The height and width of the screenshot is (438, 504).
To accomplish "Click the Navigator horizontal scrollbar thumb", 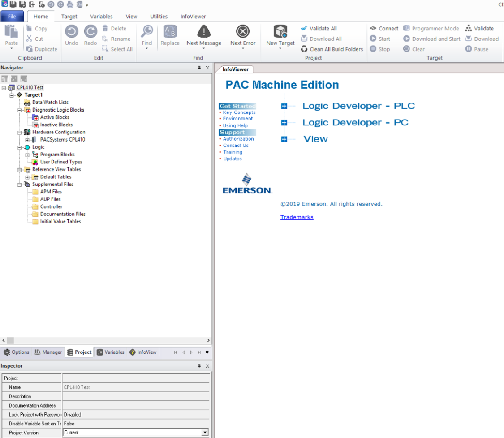I will pyautogui.click(x=10, y=340).
